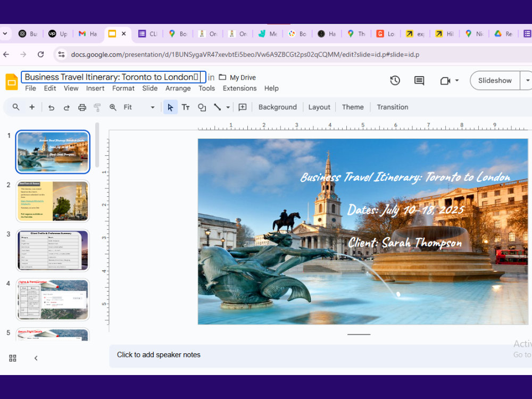The height and width of the screenshot is (399, 532).
Task: Open the Tools menu
Action: pyautogui.click(x=206, y=88)
